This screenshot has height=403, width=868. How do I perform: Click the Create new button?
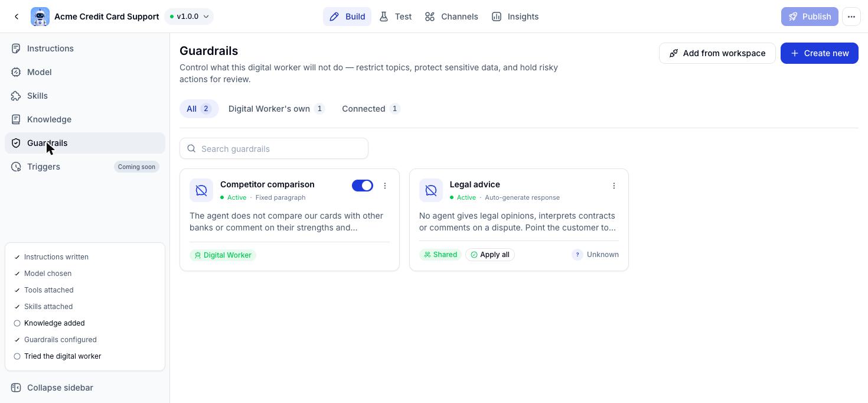pos(820,53)
